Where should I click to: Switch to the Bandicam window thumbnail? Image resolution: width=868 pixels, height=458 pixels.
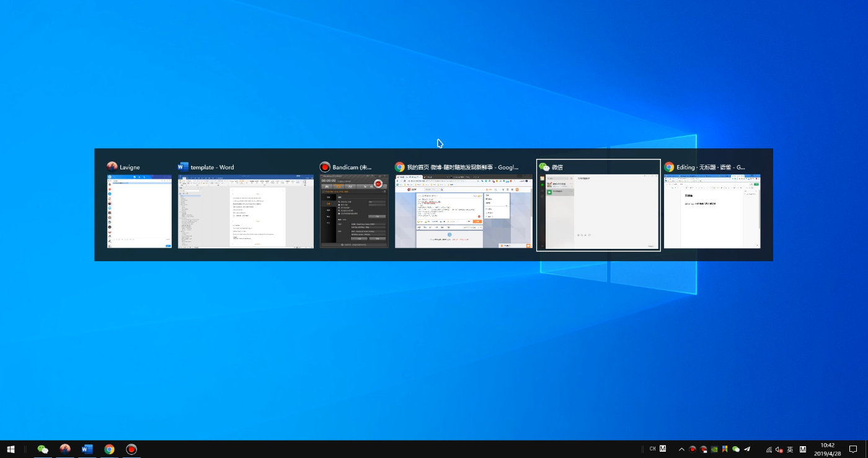click(354, 211)
